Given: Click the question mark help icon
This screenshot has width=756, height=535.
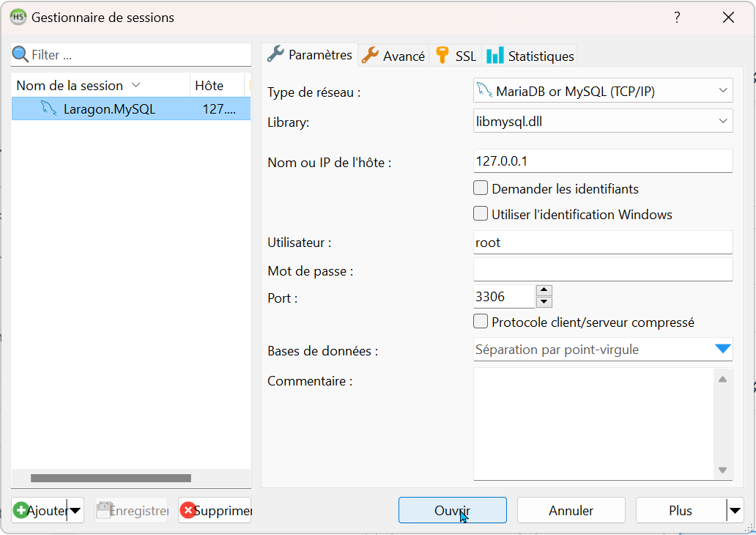Looking at the screenshot, I should coord(677,18).
